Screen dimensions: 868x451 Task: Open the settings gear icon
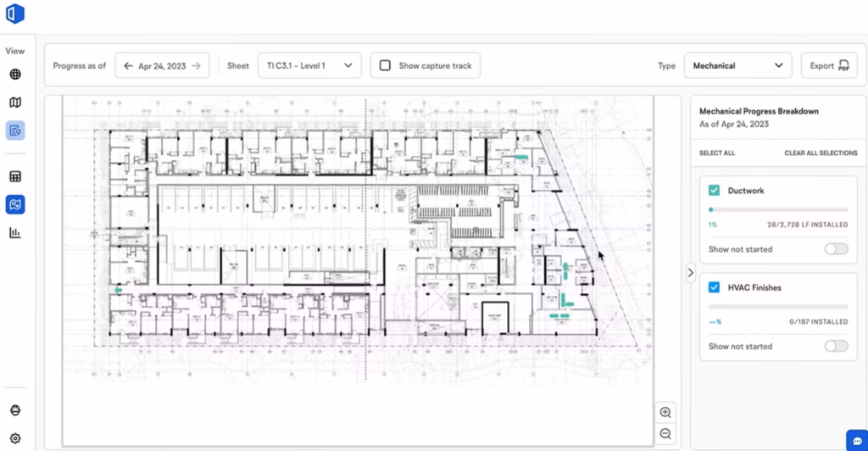point(15,438)
